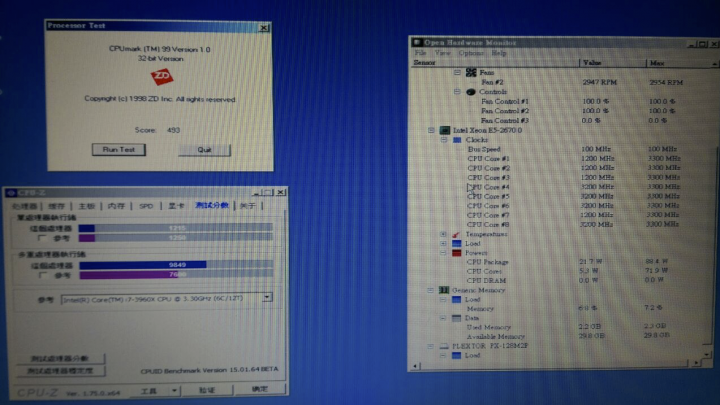
Task: Click the 确定 button in CPU-Z
Action: click(259, 389)
